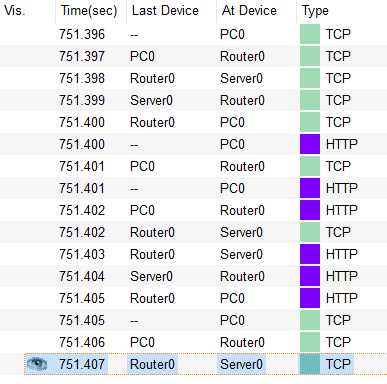
Task: Click the HTTP swatch at time 751.404
Action: pyautogui.click(x=310, y=276)
